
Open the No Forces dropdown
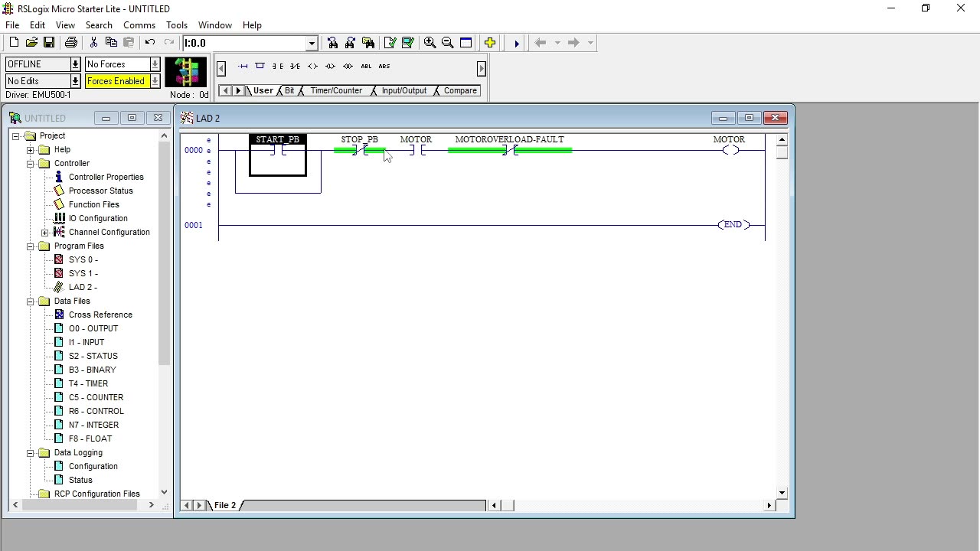pos(155,64)
